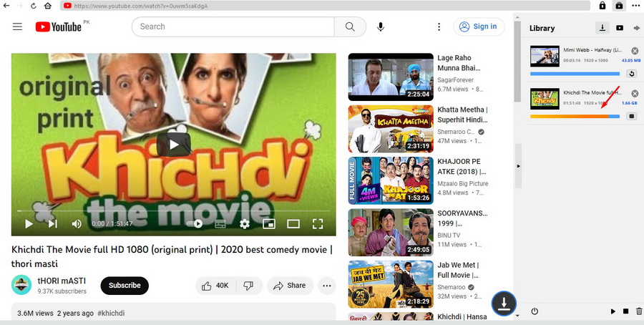The image size is (644, 325).
Task: Click the player play control
Action: coord(29,224)
